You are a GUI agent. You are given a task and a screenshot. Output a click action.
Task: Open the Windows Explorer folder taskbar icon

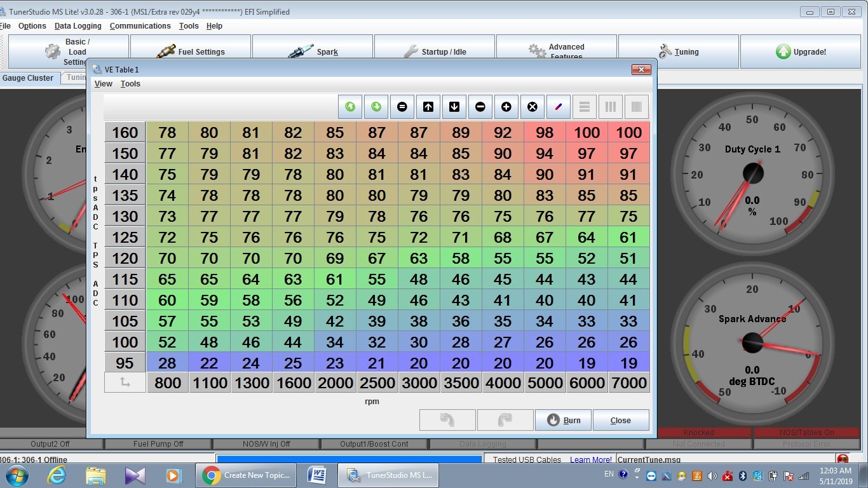[x=95, y=475]
